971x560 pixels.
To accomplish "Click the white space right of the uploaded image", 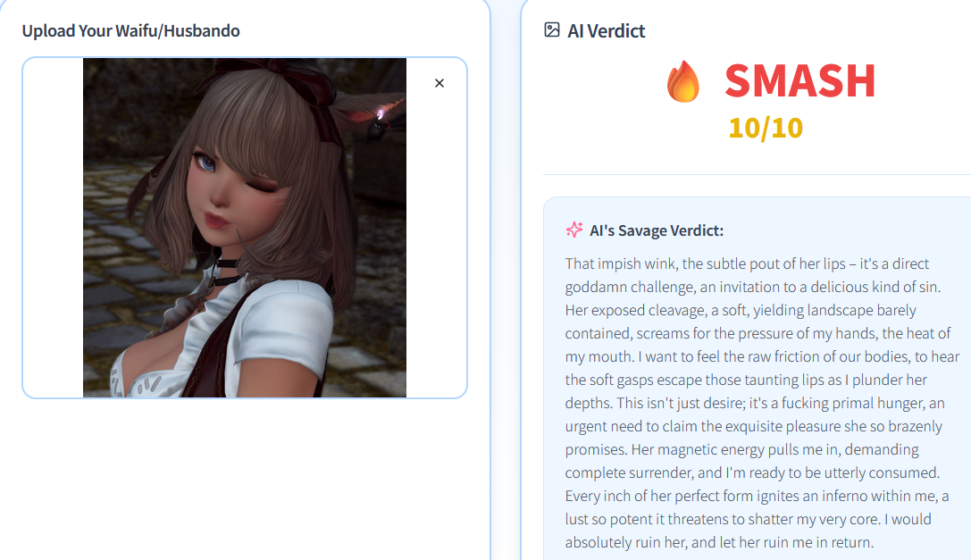I will [x=436, y=247].
